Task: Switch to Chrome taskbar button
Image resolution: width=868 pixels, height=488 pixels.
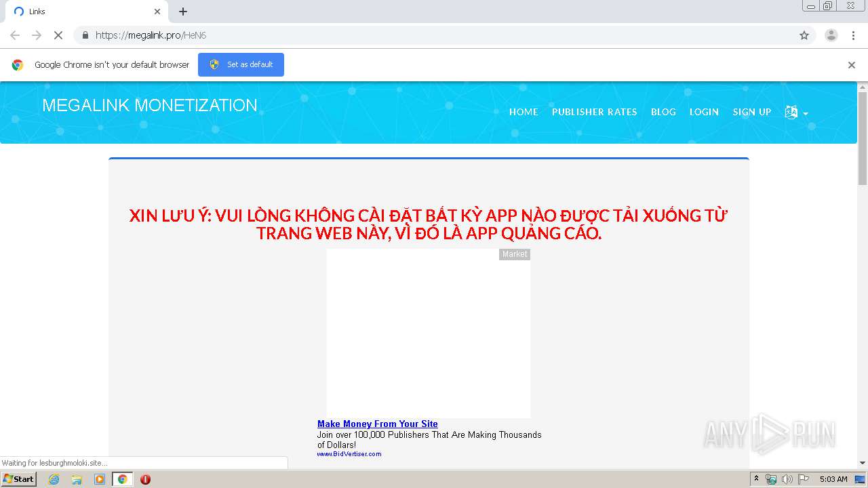Action: (122, 479)
